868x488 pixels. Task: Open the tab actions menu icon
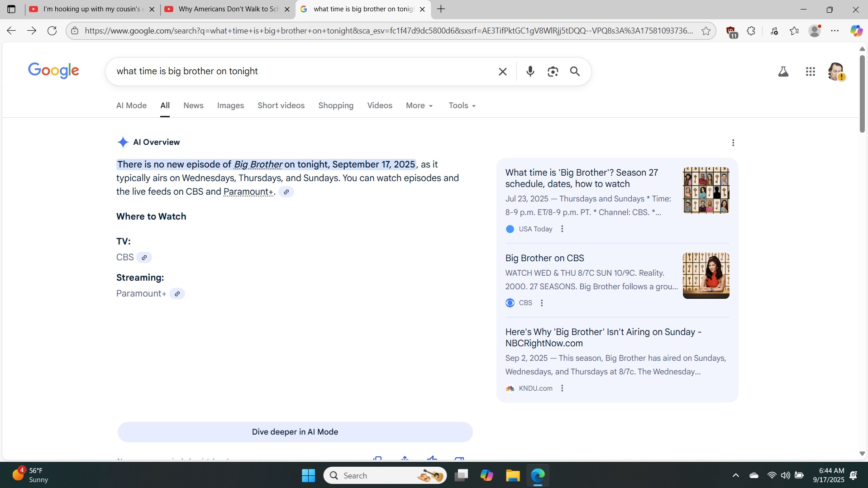click(x=11, y=9)
